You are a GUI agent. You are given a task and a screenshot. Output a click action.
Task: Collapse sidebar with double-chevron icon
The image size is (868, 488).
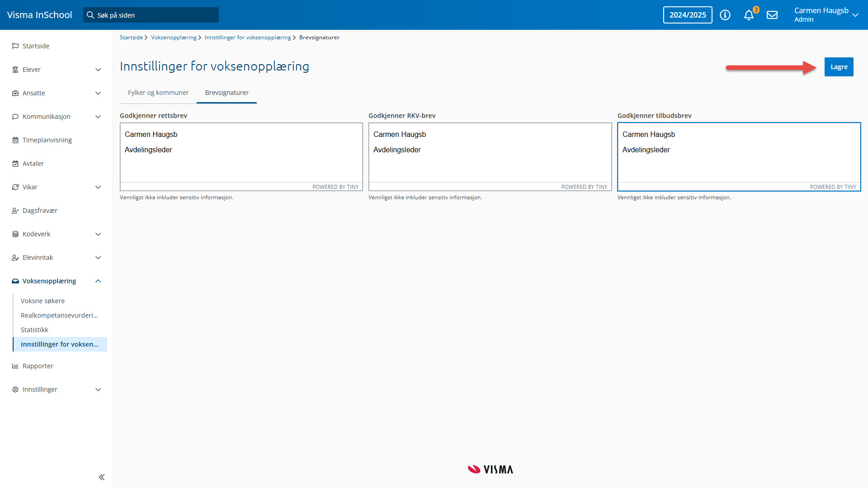click(102, 477)
